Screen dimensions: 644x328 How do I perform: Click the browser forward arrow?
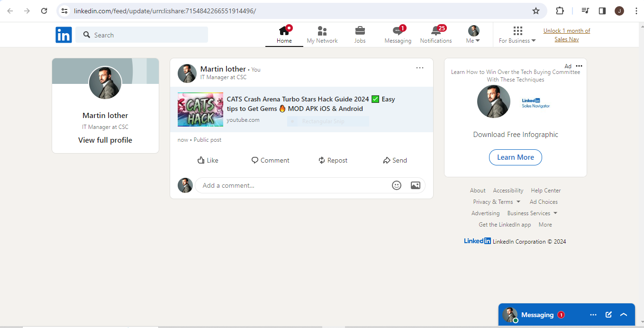(27, 10)
